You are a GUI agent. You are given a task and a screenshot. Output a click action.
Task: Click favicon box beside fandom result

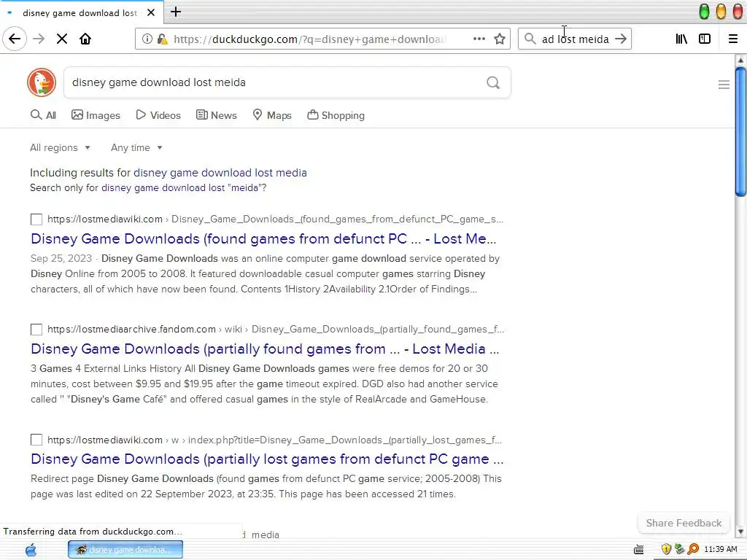point(36,330)
